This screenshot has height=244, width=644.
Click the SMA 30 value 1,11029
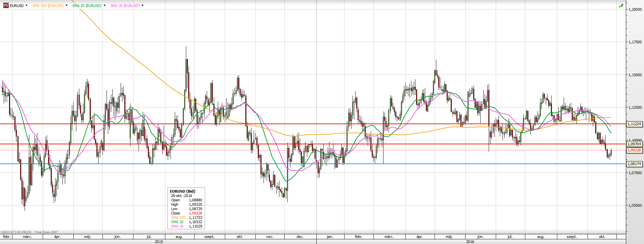(x=196, y=226)
